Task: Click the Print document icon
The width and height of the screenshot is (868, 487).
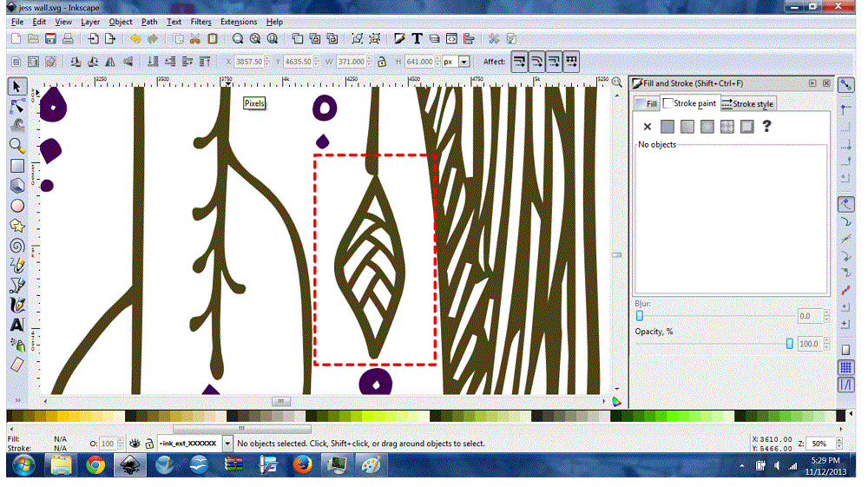Action: tap(68, 39)
